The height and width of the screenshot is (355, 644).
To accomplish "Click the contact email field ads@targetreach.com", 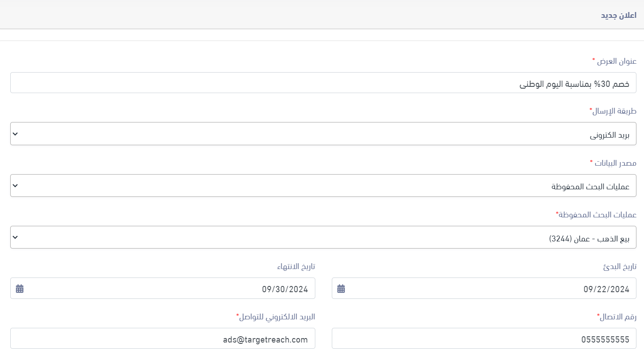I will pos(163,339).
